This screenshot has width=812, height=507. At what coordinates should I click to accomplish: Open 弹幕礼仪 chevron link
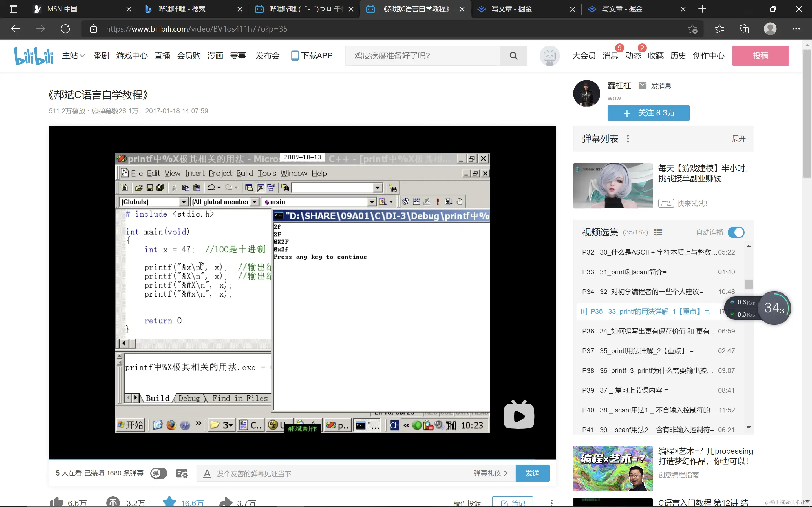click(x=491, y=473)
